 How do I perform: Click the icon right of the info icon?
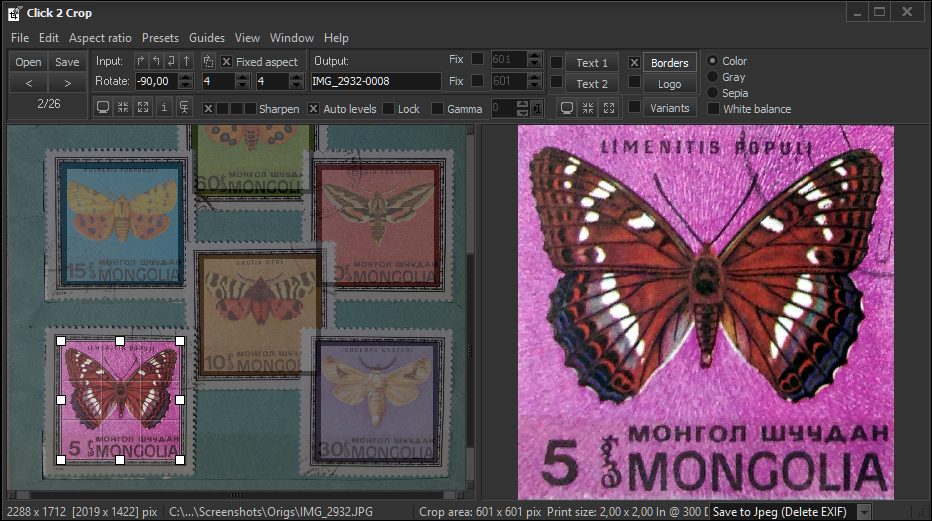(184, 108)
